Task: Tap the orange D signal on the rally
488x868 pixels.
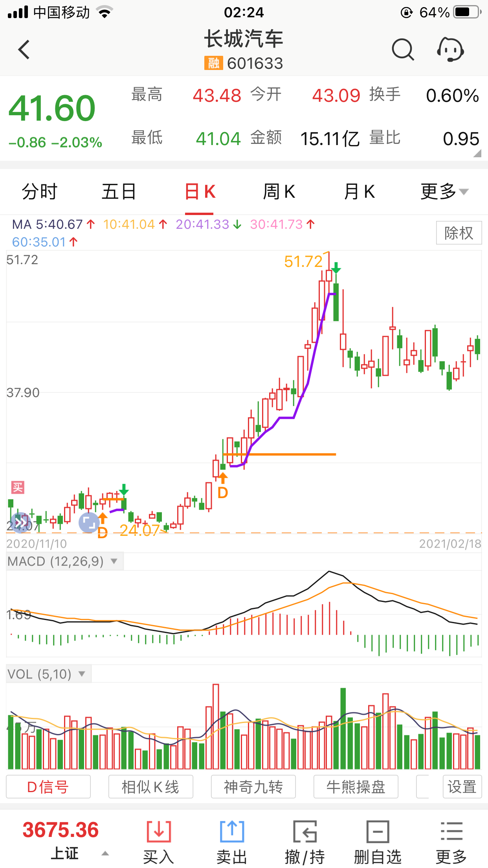Action: 223,486
